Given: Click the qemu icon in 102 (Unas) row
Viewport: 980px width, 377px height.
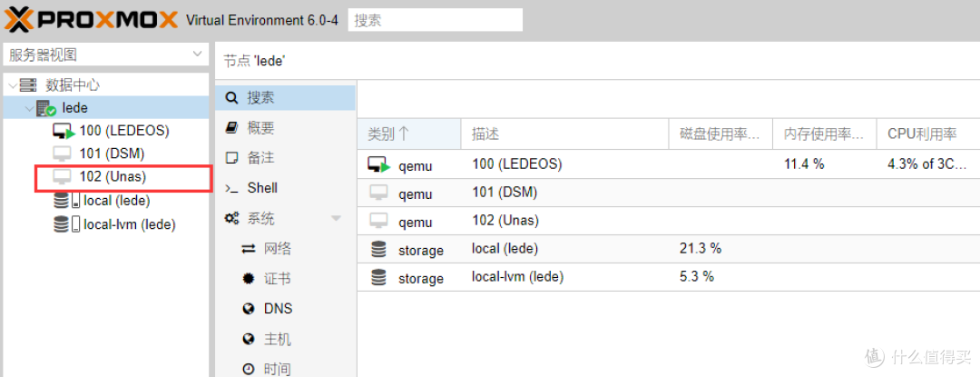Looking at the screenshot, I should pyautogui.click(x=378, y=221).
